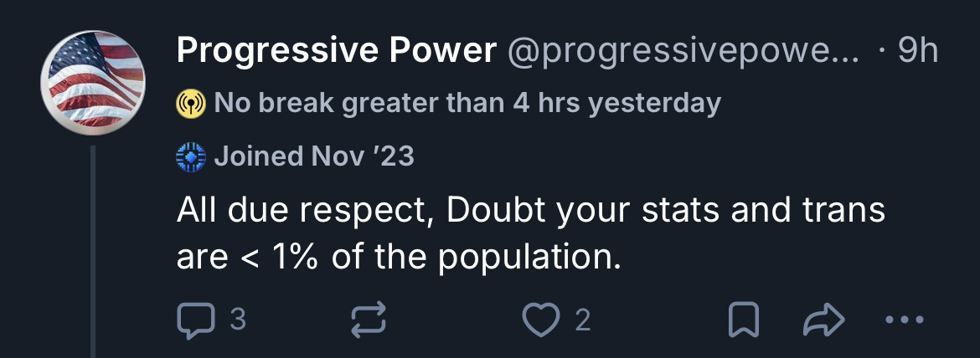Screen dimensions: 980x358
Task: Click the yellow broadcast activity icon
Action: click(x=190, y=104)
